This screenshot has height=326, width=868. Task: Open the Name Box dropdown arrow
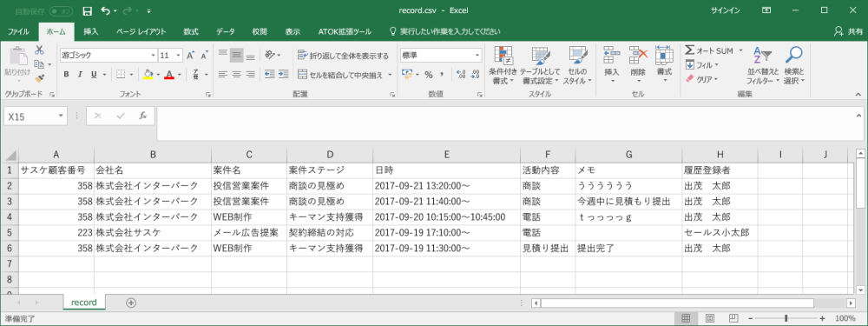61,116
